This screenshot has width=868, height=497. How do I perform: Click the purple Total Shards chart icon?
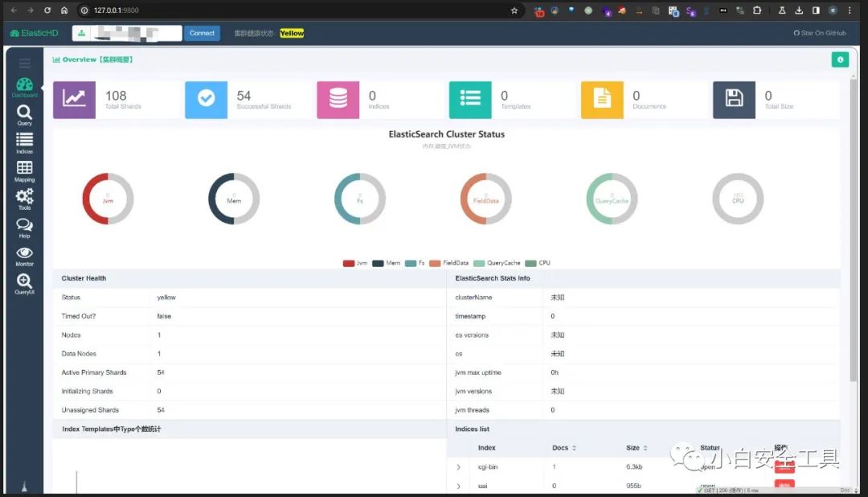pos(74,100)
